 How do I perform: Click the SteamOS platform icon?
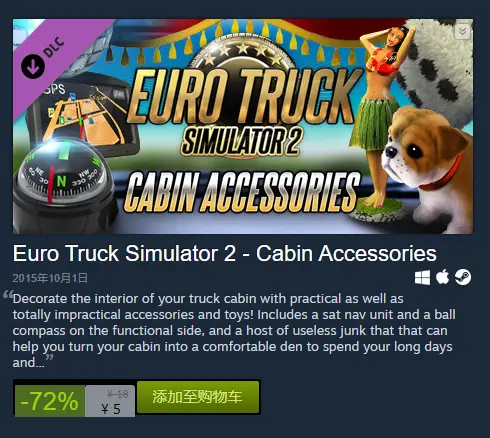tap(463, 277)
